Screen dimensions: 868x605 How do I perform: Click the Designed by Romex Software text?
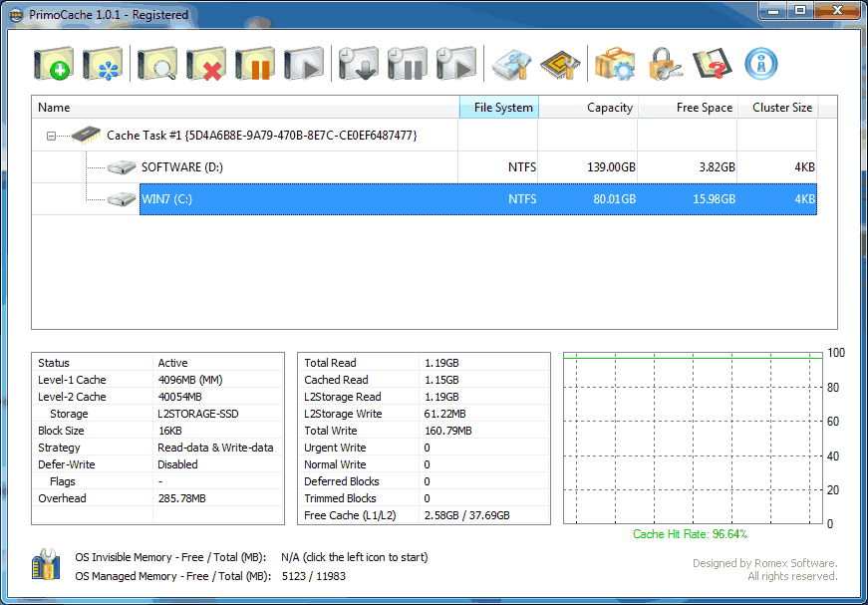point(765,563)
